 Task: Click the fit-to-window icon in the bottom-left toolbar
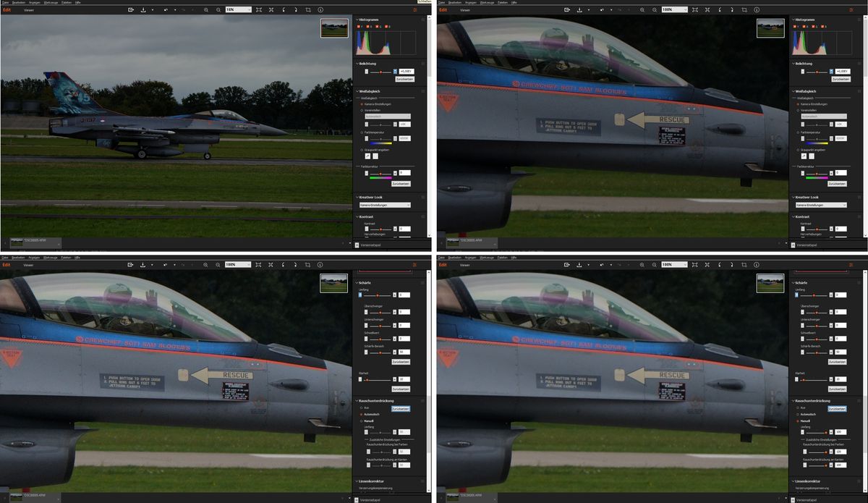tap(259, 265)
